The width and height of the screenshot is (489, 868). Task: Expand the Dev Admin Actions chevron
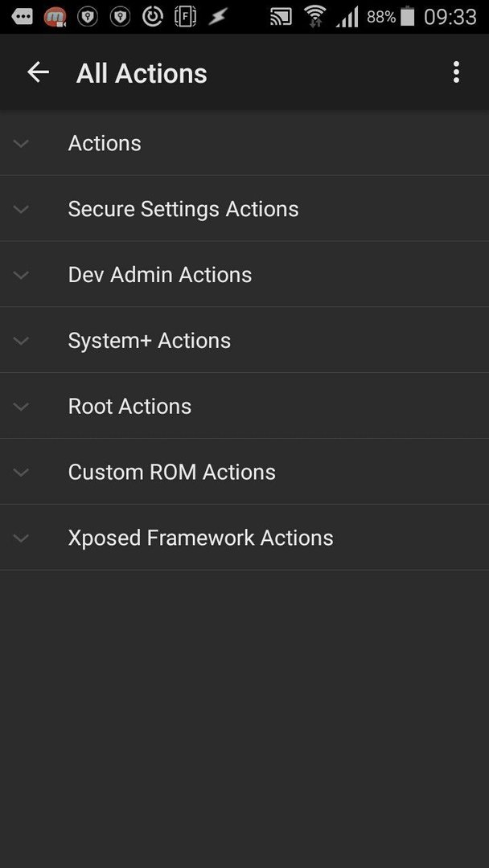[x=21, y=275]
